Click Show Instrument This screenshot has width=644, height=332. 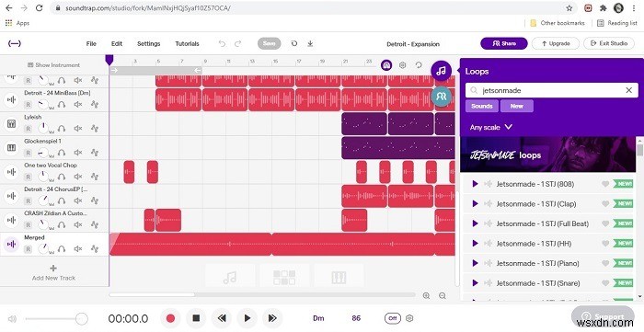click(53, 65)
